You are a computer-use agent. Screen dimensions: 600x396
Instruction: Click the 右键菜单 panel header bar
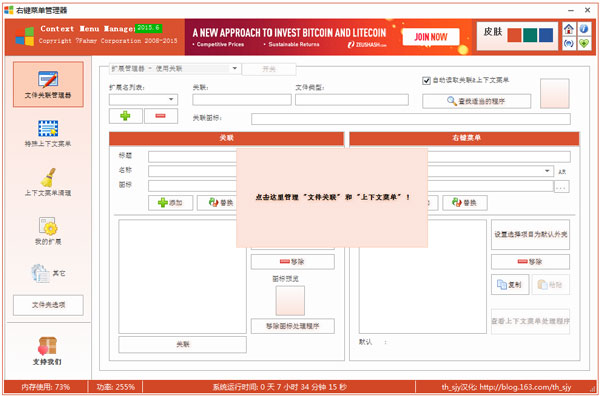tap(465, 139)
